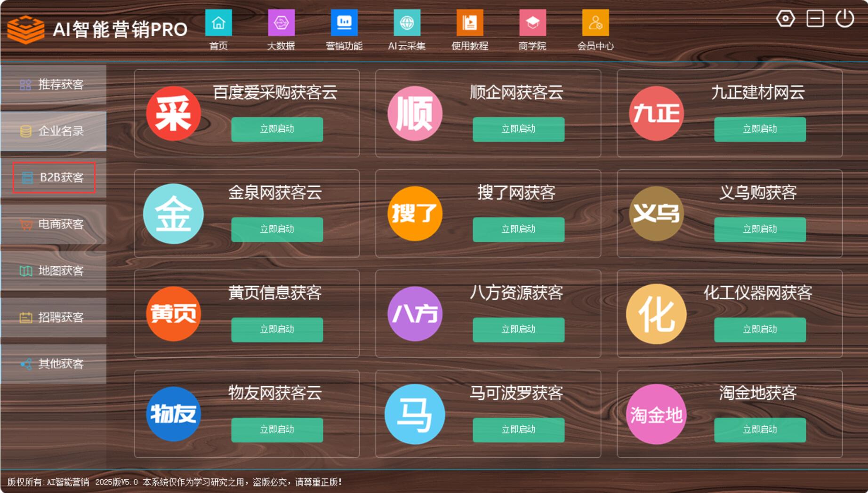Switch to the 推荐获客 sidebar tab
The height and width of the screenshot is (493, 868).
[54, 85]
